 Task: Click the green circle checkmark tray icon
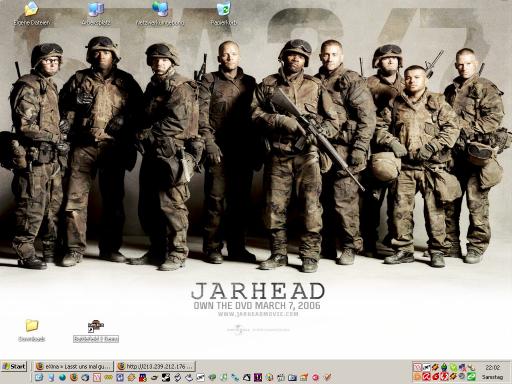[x=453, y=367]
